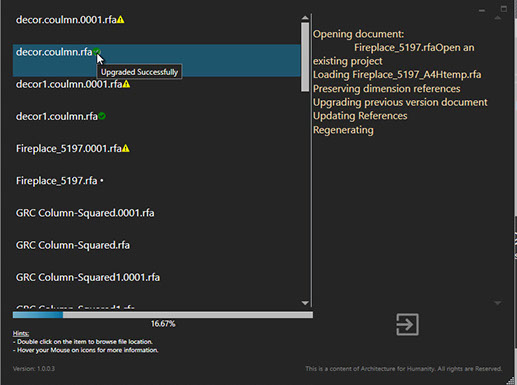Select the highlighted decor.coulmn.rfa row
Image resolution: width=517 pixels, height=385 pixels.
click(x=156, y=60)
